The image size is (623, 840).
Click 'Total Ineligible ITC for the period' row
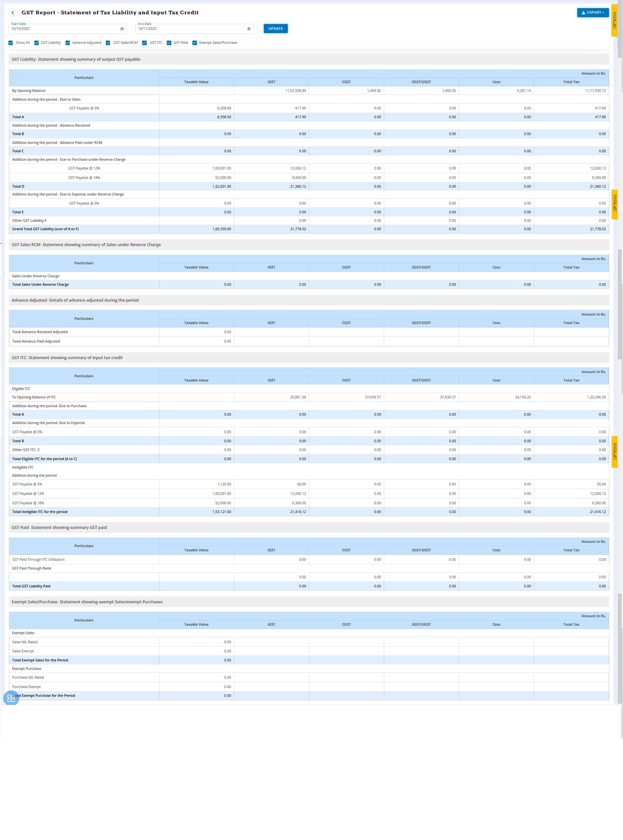point(309,512)
